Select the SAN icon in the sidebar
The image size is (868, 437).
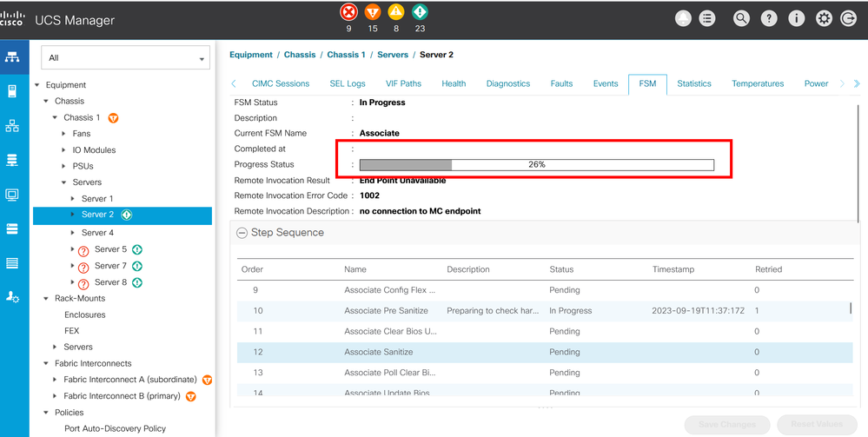[x=12, y=161]
